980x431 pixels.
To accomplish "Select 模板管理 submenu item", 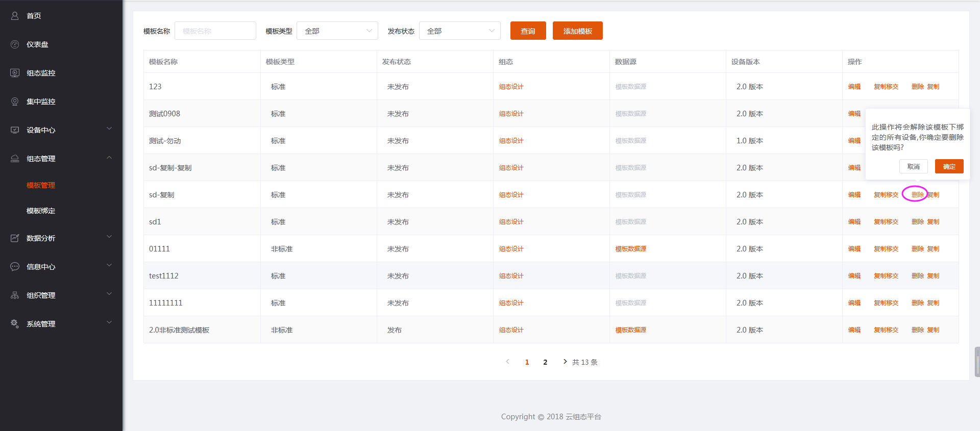I will (x=41, y=185).
